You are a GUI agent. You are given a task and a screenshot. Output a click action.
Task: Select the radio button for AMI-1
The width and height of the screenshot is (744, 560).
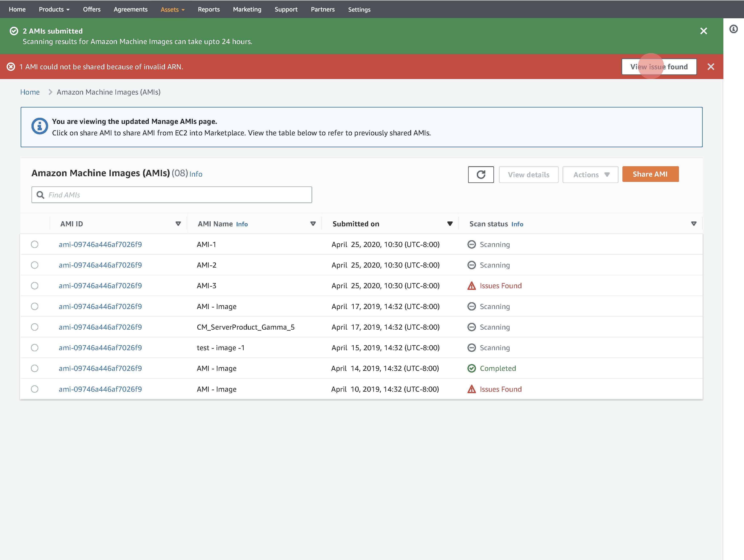(x=35, y=245)
